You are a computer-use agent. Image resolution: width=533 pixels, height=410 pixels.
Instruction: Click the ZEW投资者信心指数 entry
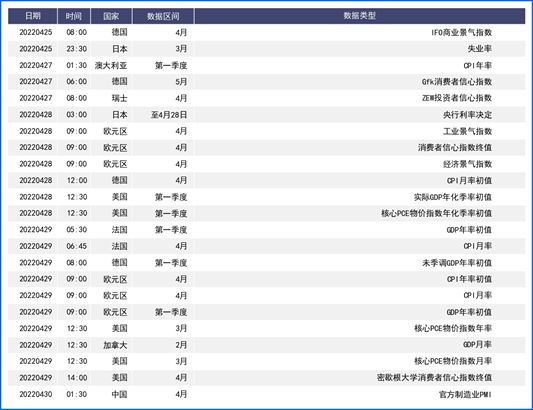[x=457, y=98]
